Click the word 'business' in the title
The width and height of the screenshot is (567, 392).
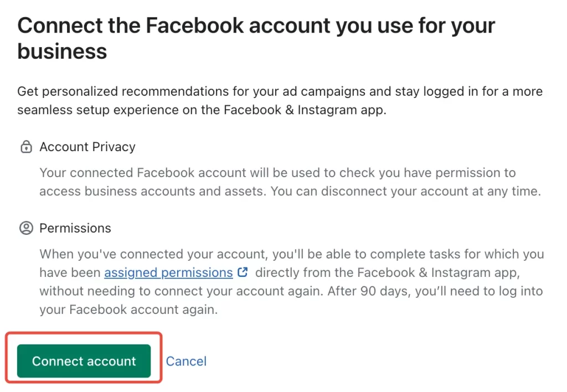[x=62, y=51]
